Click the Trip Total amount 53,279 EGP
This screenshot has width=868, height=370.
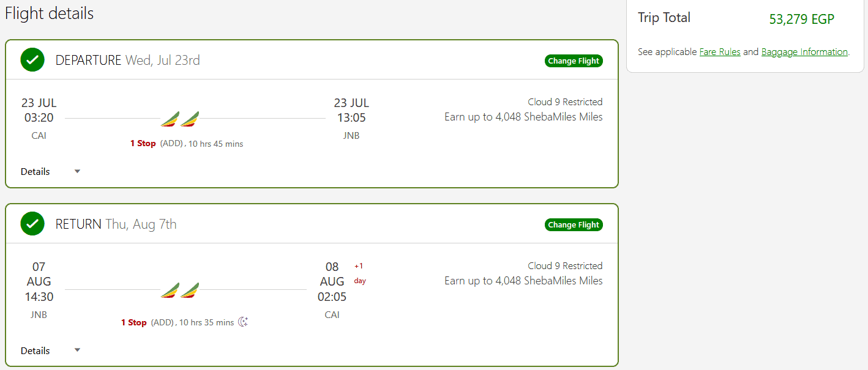(x=801, y=19)
